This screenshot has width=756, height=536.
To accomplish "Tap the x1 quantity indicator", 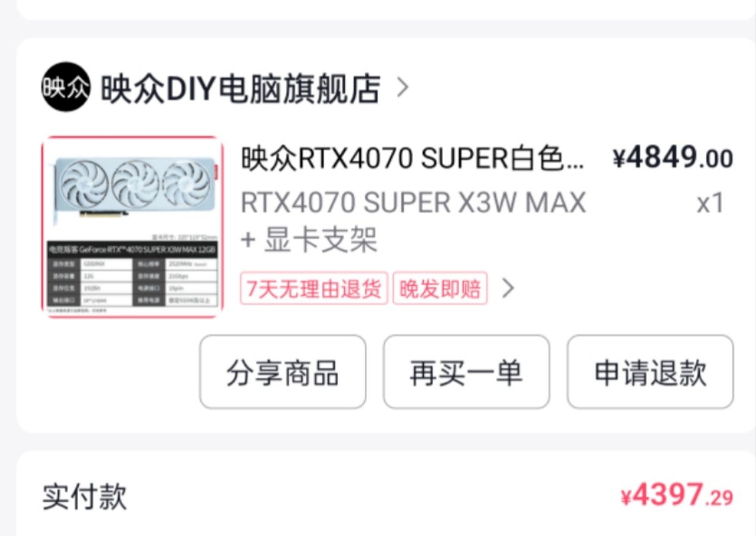I will [x=710, y=203].
